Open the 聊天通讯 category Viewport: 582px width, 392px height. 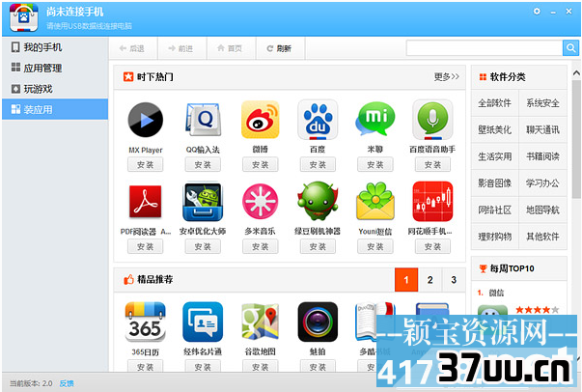point(542,129)
